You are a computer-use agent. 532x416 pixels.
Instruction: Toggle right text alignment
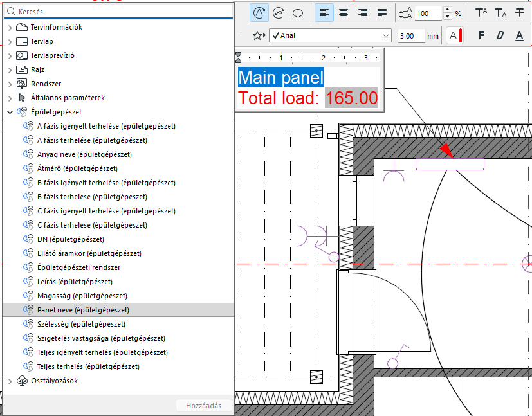coord(363,14)
